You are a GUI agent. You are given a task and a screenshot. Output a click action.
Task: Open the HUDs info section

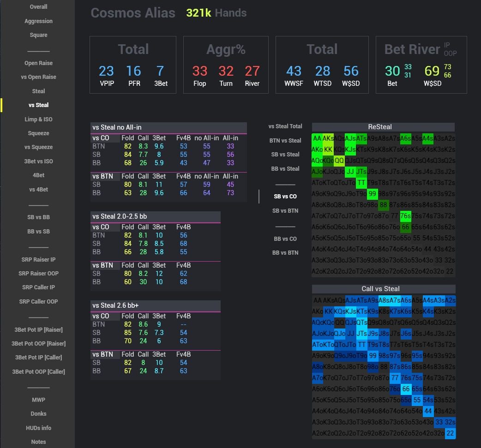[x=38, y=428]
